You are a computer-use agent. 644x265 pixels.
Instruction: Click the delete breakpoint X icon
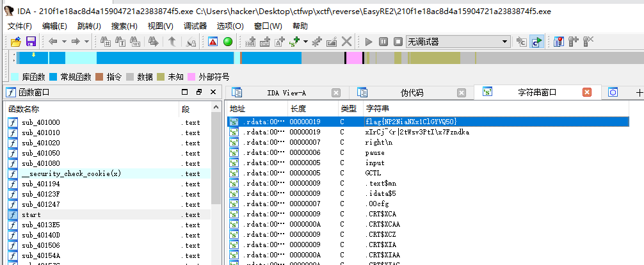(588, 42)
